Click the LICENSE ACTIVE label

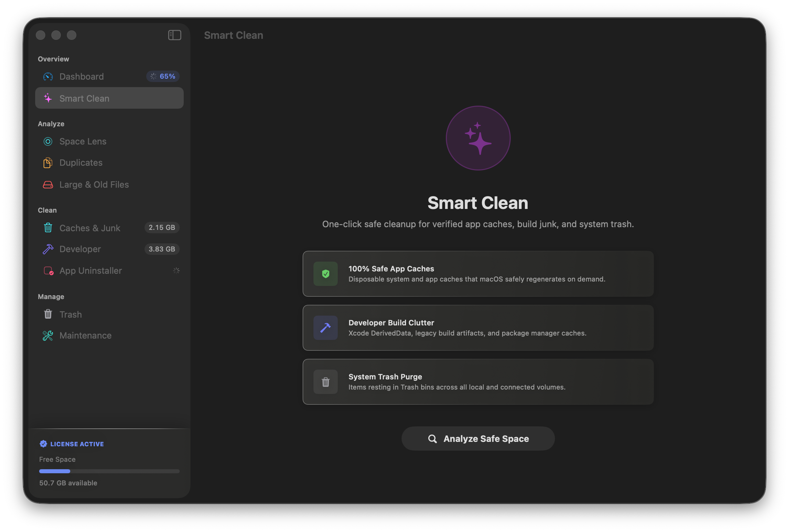[x=77, y=444]
